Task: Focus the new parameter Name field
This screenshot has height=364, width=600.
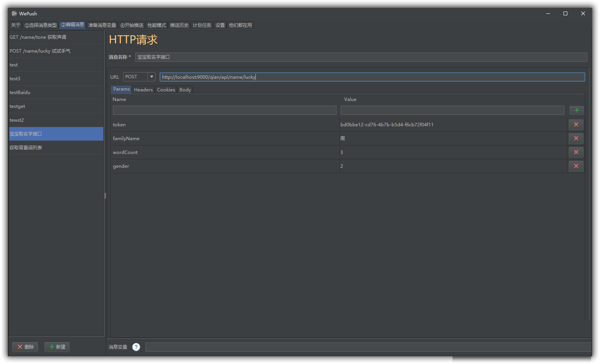Action: [x=225, y=110]
